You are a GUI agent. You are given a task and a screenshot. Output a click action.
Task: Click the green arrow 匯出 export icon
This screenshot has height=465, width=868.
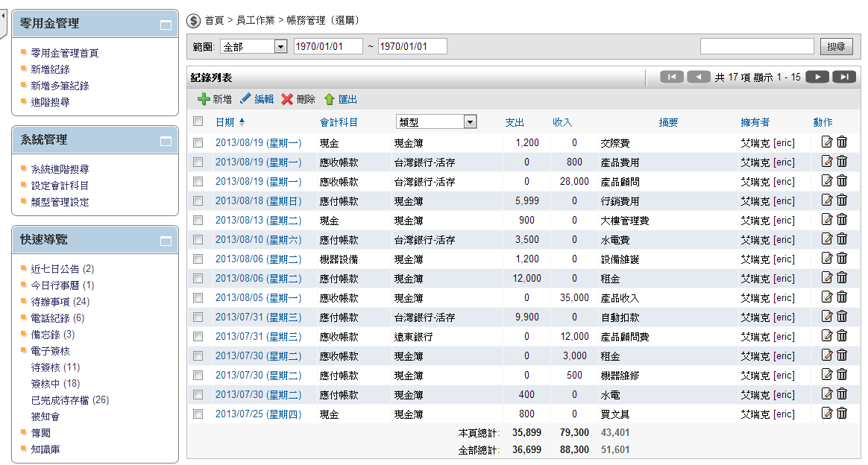coord(330,99)
